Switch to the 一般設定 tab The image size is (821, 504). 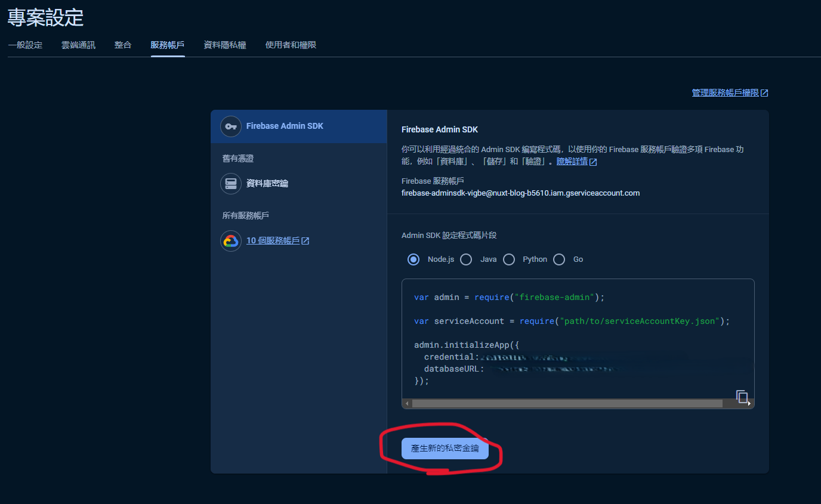25,45
